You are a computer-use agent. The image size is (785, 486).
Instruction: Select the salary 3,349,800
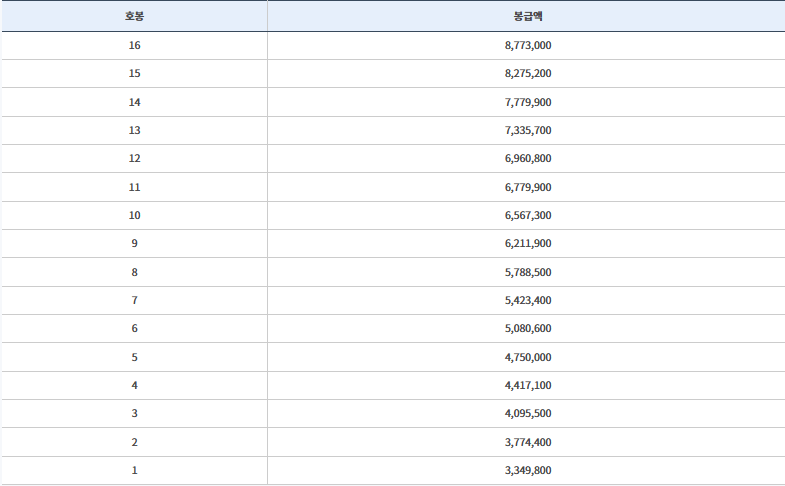click(528, 471)
